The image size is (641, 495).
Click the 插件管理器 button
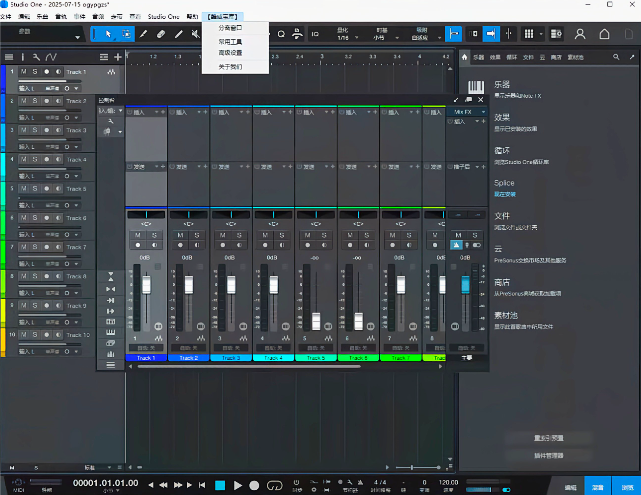point(549,455)
